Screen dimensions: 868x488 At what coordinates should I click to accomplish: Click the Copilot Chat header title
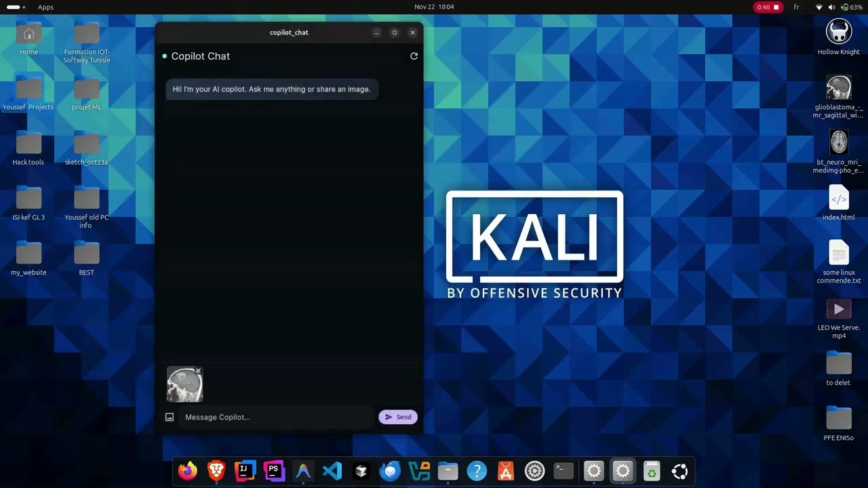pyautogui.click(x=201, y=56)
